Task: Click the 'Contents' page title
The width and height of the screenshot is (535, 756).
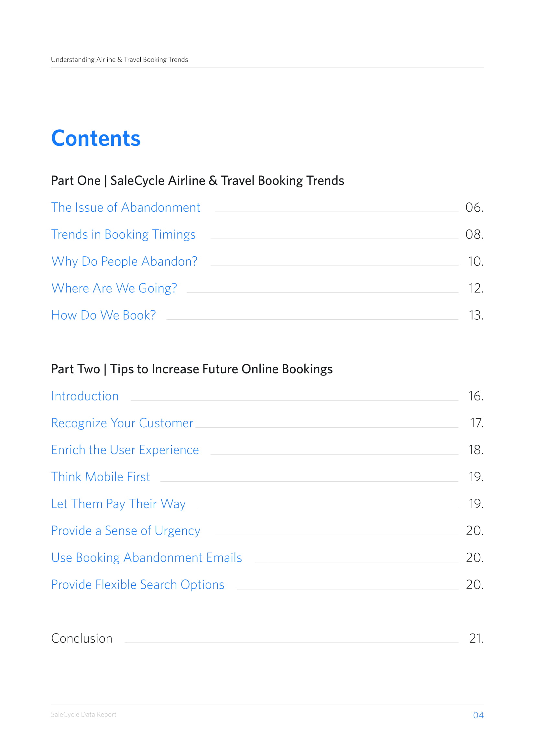Action: click(x=96, y=138)
